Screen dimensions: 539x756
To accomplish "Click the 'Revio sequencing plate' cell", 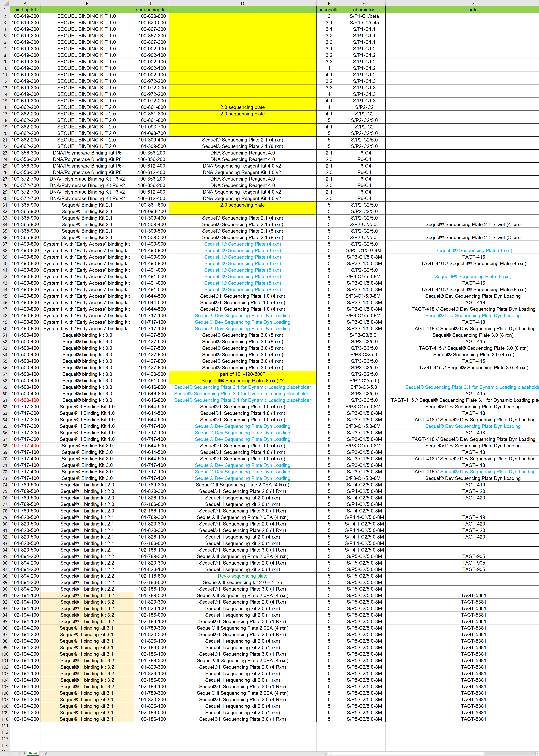I will 242,576.
